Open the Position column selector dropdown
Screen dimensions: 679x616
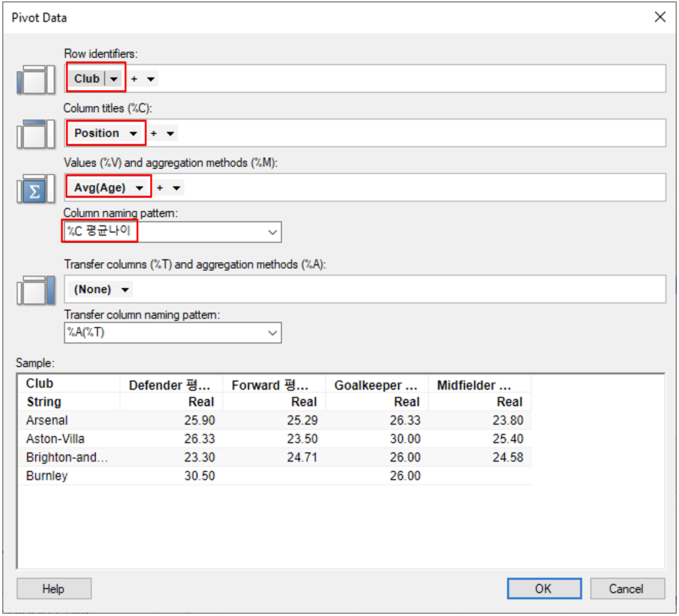[133, 134]
